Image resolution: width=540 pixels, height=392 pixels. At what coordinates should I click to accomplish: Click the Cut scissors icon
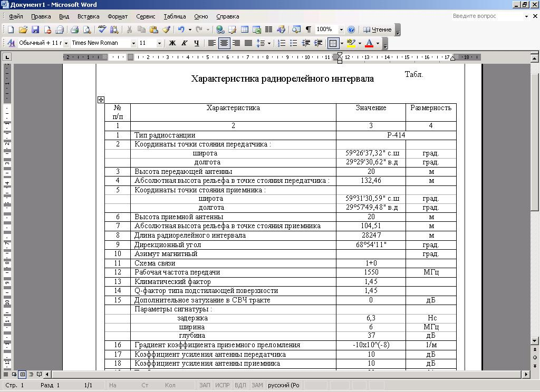130,30
